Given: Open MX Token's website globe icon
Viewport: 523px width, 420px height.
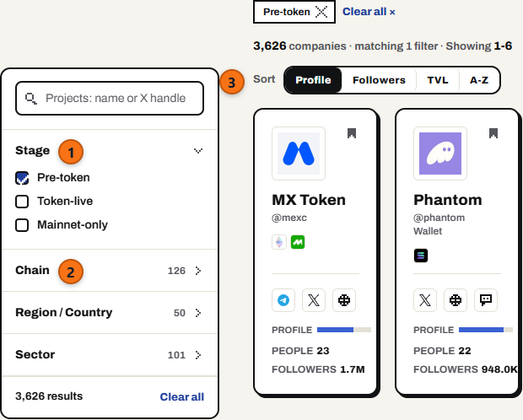Looking at the screenshot, I should (344, 300).
